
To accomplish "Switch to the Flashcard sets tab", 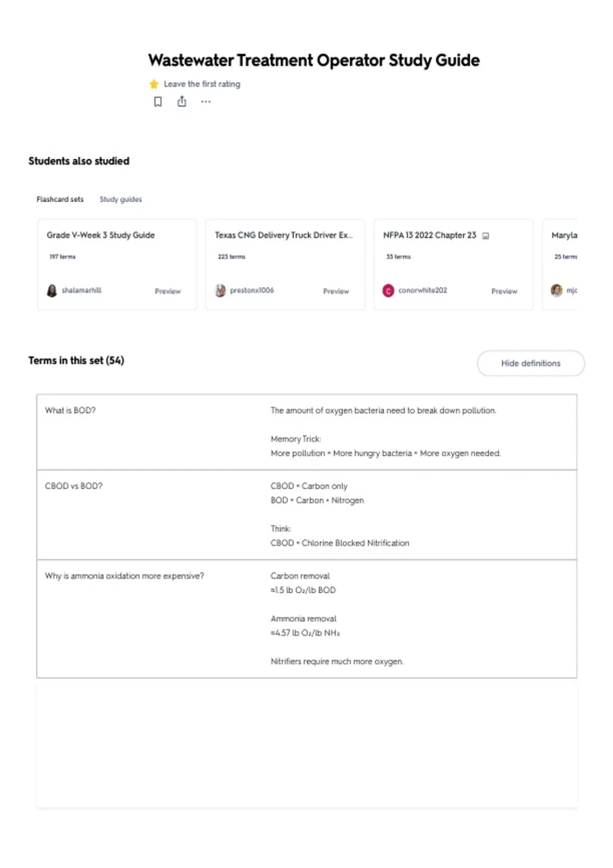I will click(60, 199).
